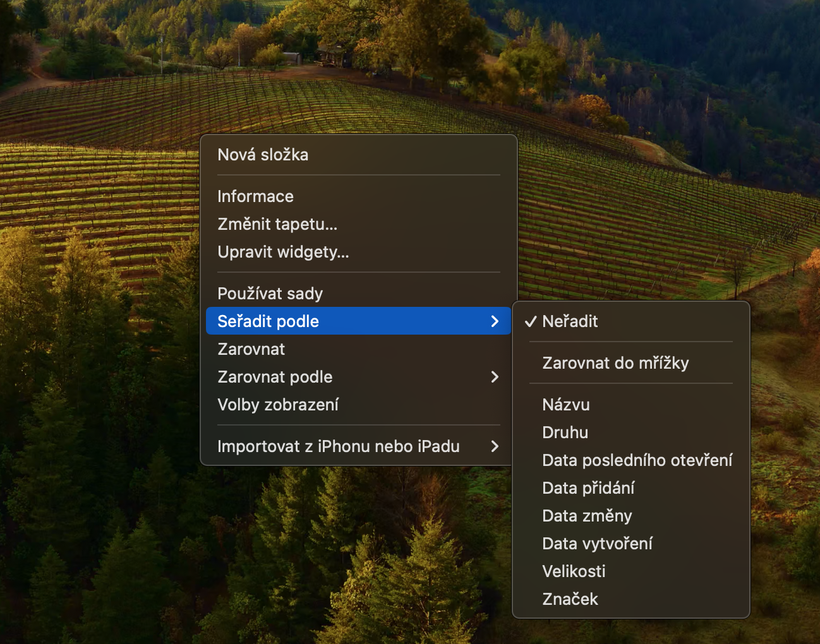
Task: Pick "Data posledního otevření" sort option
Action: [x=637, y=460]
